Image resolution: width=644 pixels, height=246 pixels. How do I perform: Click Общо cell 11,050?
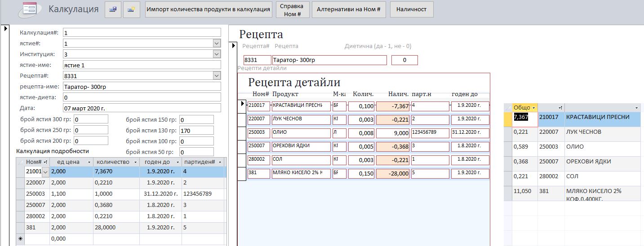point(524,193)
